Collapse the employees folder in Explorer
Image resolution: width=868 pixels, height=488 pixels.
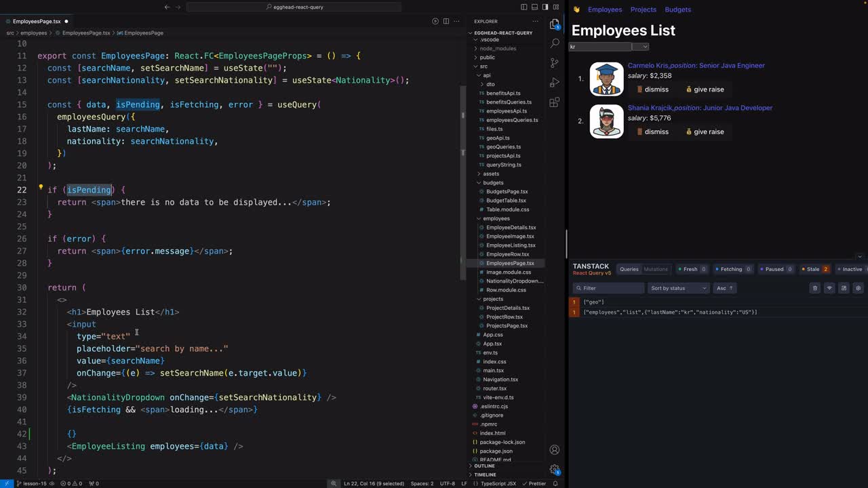click(x=496, y=218)
